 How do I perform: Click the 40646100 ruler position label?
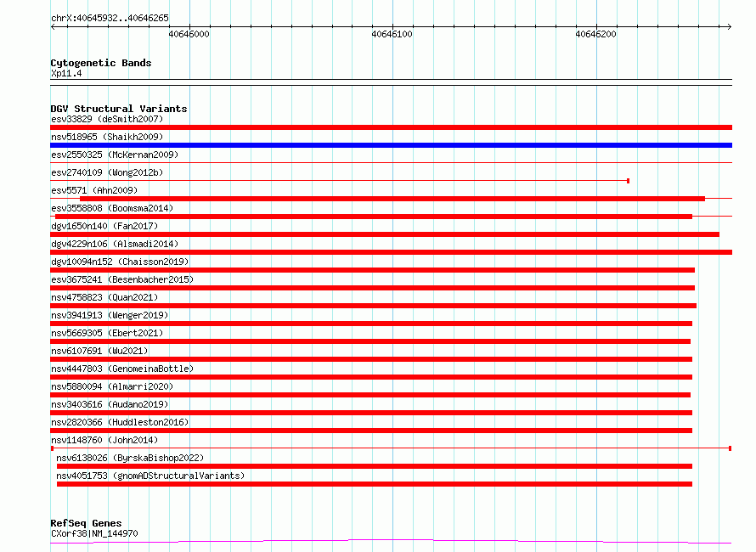[x=392, y=34]
